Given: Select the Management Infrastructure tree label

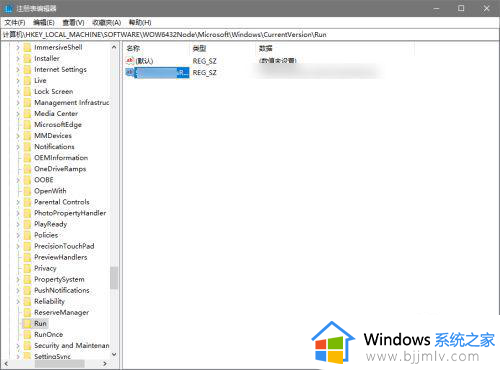Looking at the screenshot, I should pyautogui.click(x=71, y=102).
